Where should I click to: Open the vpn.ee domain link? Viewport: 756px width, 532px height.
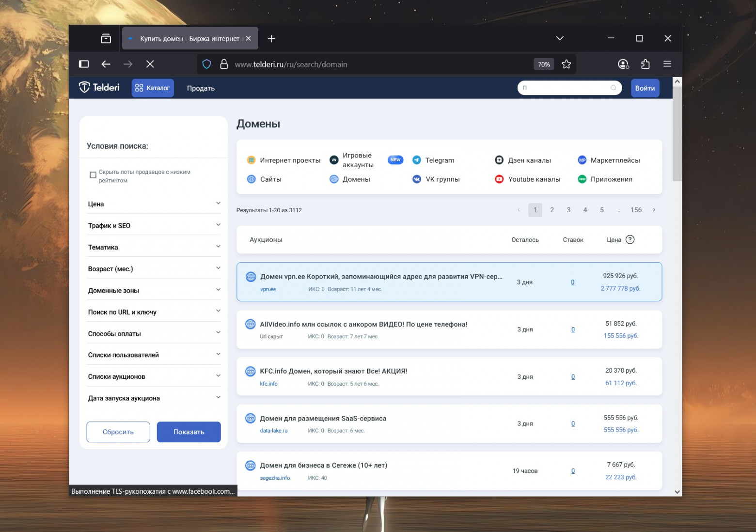tap(268, 289)
